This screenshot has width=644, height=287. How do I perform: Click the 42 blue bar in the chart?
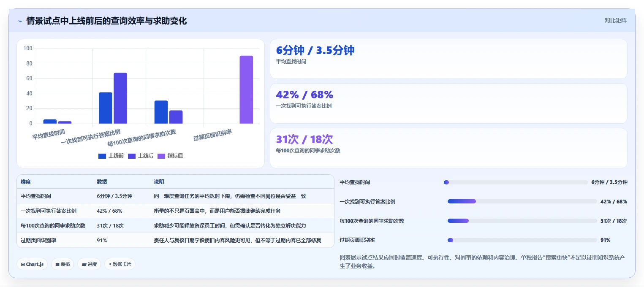pyautogui.click(x=106, y=108)
